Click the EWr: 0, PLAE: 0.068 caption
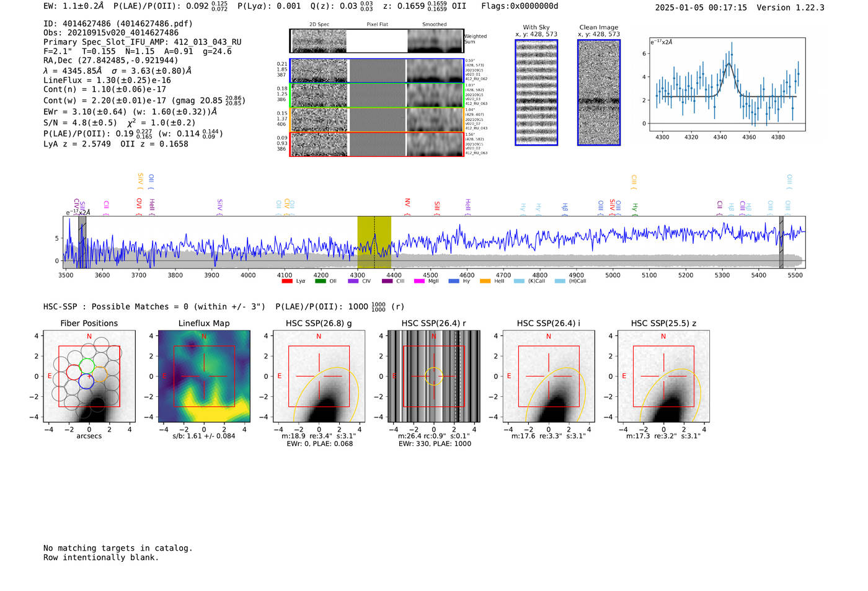This screenshot has width=868, height=591. click(319, 443)
